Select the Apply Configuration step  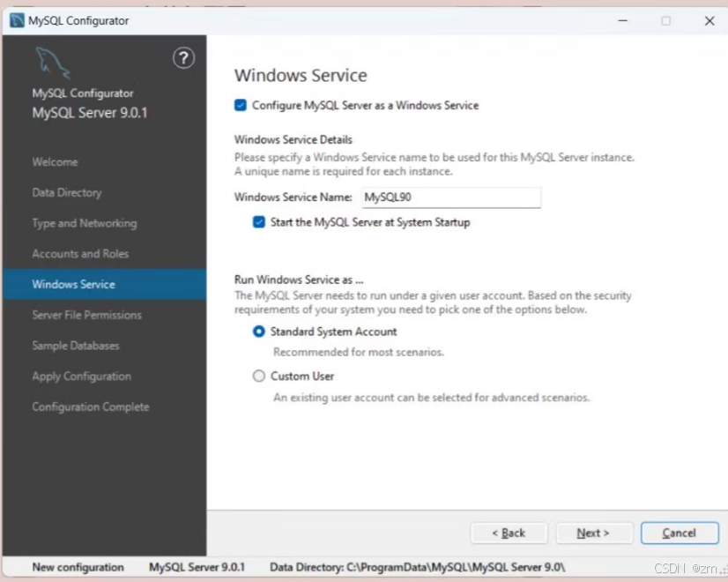click(83, 376)
